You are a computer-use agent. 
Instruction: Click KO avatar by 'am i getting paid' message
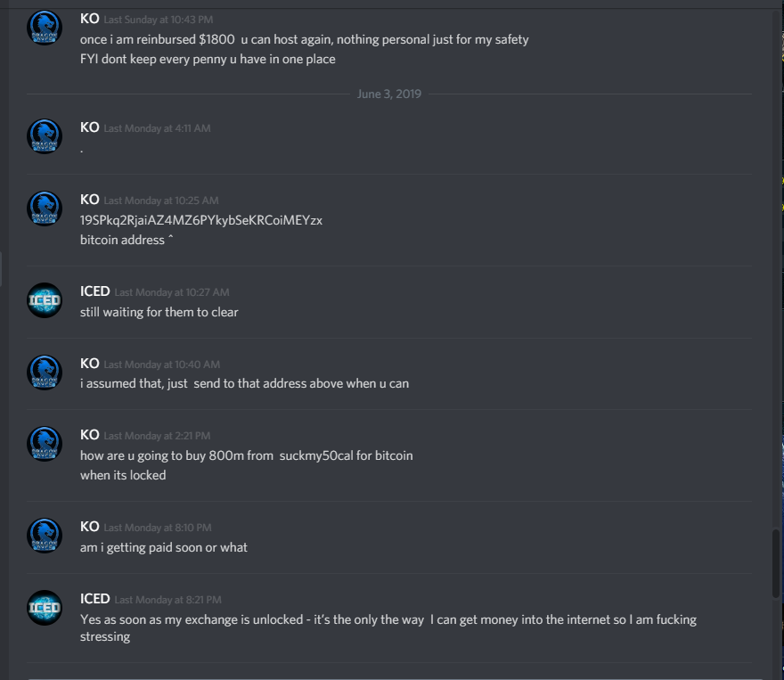click(x=45, y=536)
